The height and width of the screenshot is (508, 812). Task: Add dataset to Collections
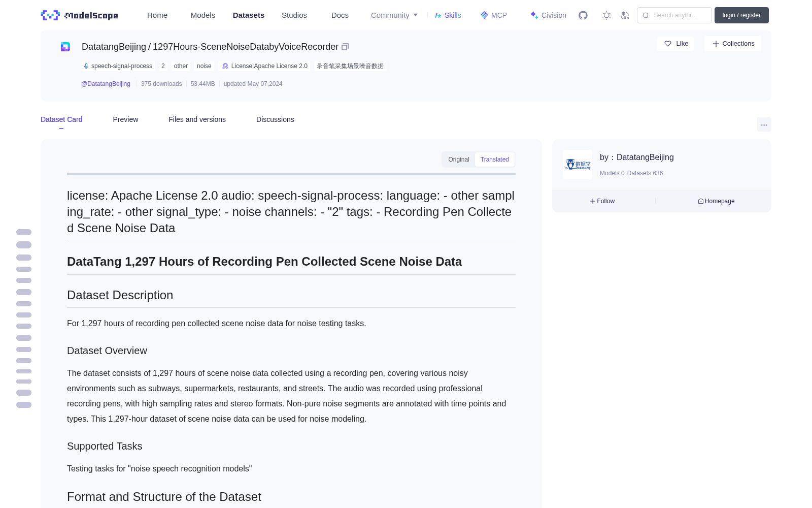733,44
